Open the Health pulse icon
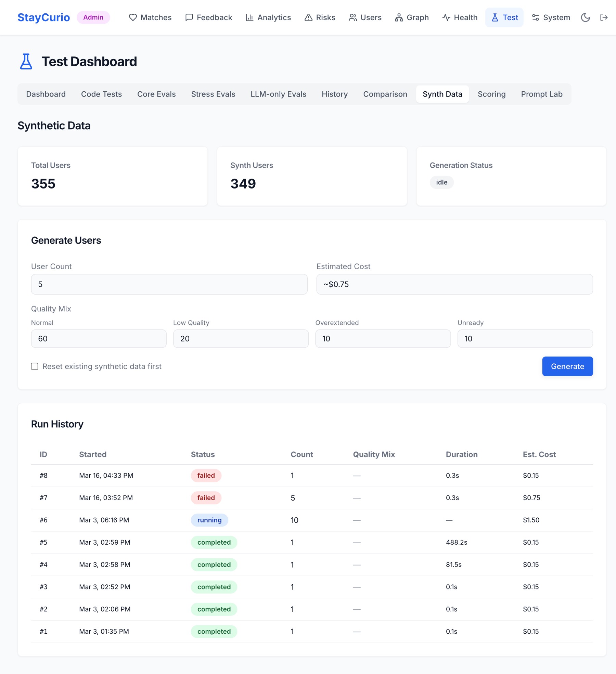Screen dimensions: 616x674 tap(446, 17)
